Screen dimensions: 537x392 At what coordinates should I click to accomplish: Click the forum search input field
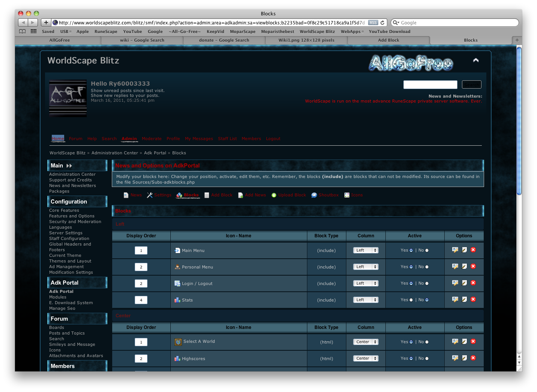[x=430, y=84]
